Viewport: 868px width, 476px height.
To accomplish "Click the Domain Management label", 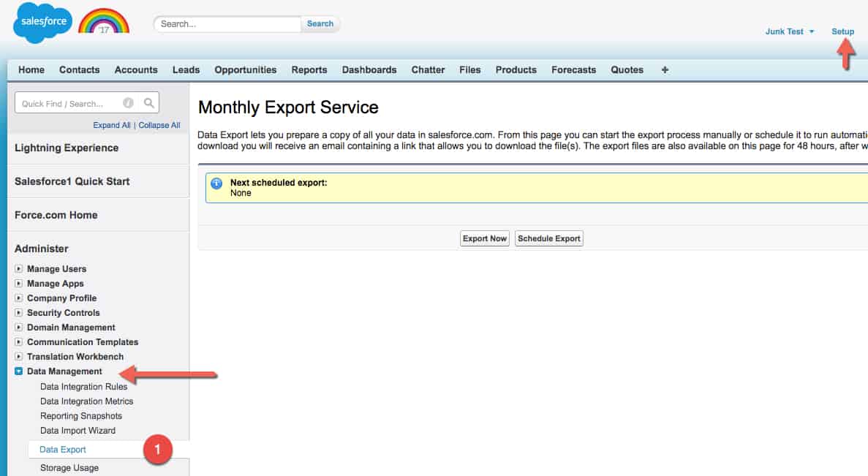I will coord(71,327).
